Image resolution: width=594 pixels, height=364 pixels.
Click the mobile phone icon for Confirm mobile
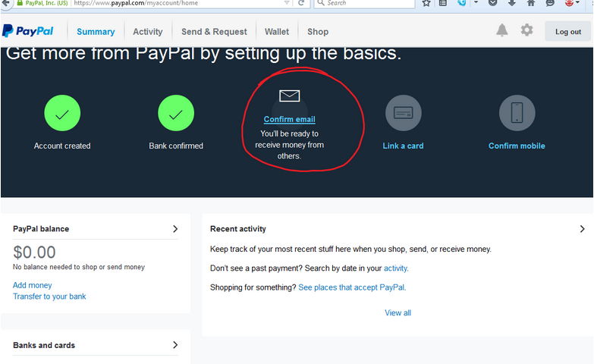pyautogui.click(x=517, y=113)
